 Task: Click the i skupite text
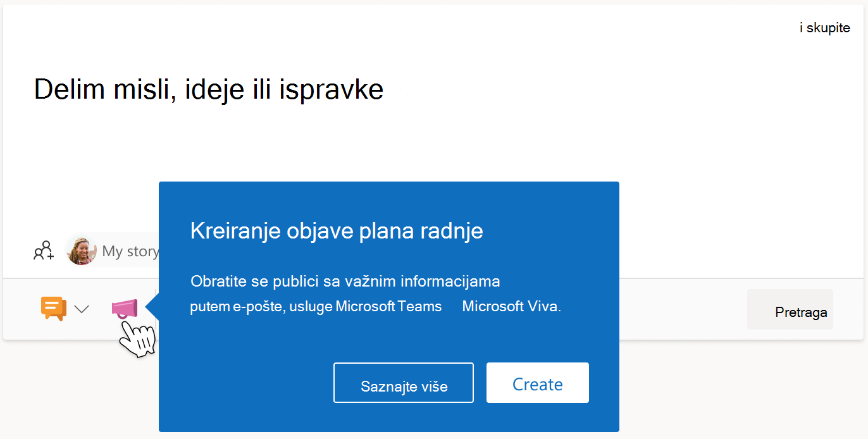(x=825, y=28)
